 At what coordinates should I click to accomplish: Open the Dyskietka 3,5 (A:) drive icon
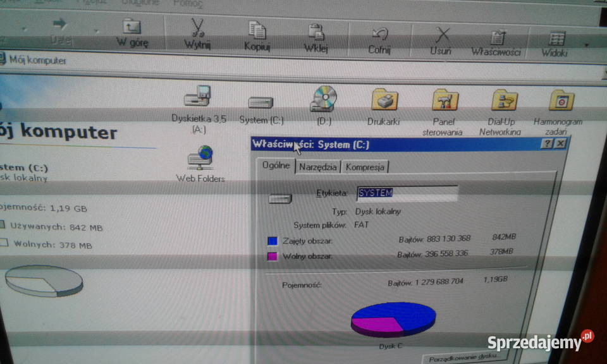[x=197, y=99]
